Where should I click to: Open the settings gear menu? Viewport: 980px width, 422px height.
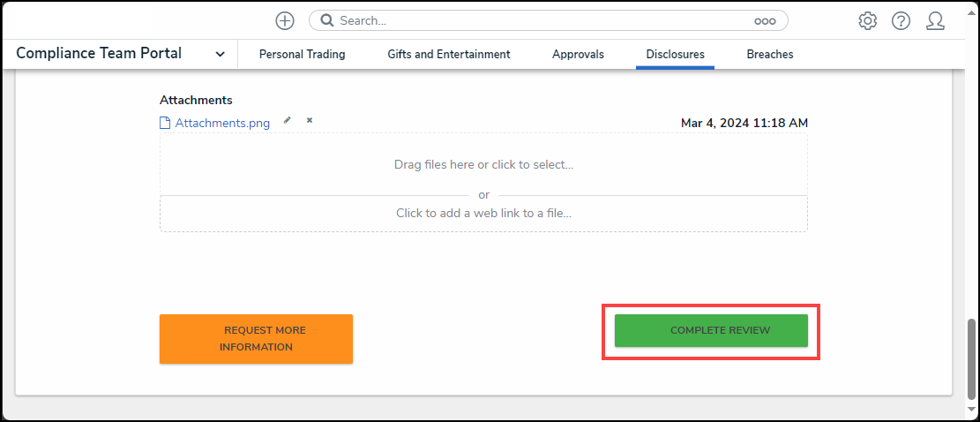867,20
